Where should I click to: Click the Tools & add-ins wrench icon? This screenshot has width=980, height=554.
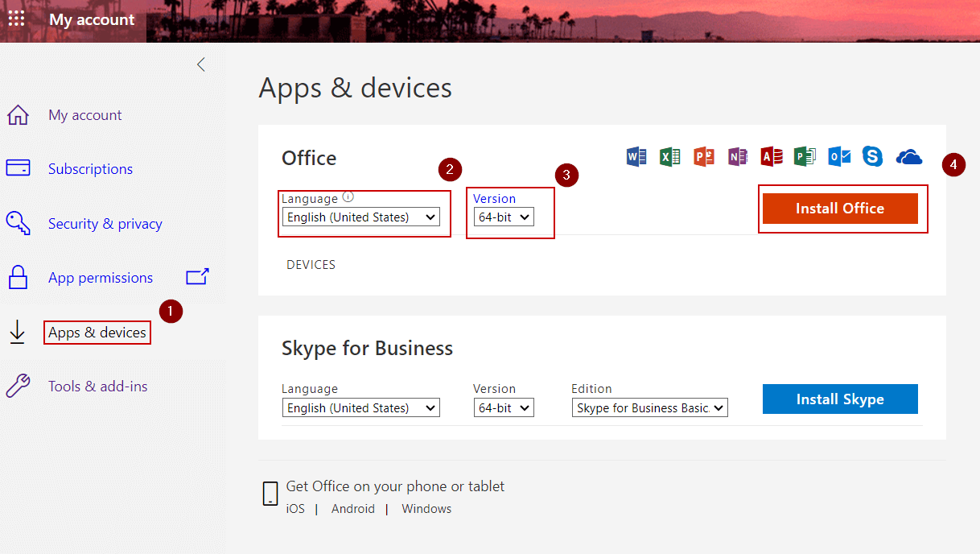[x=18, y=386]
